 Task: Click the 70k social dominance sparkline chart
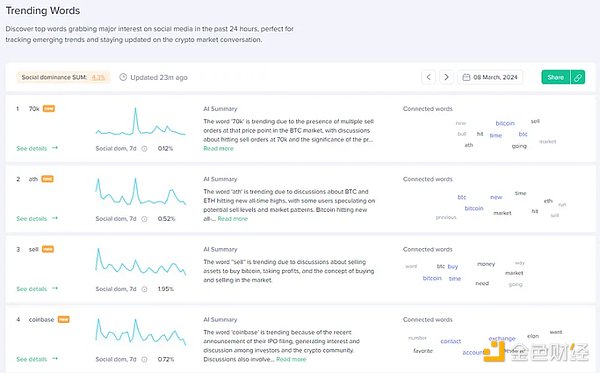click(x=140, y=122)
